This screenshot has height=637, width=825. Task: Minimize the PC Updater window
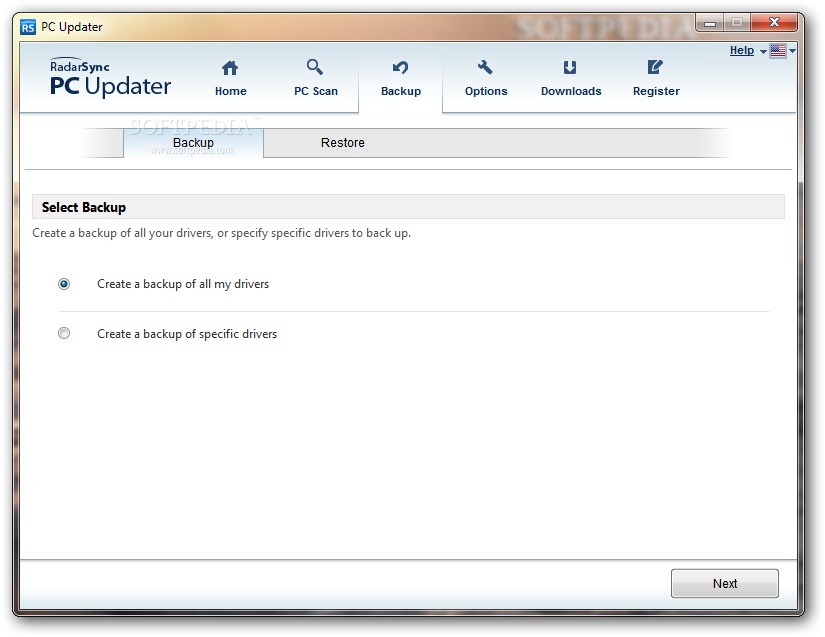710,23
